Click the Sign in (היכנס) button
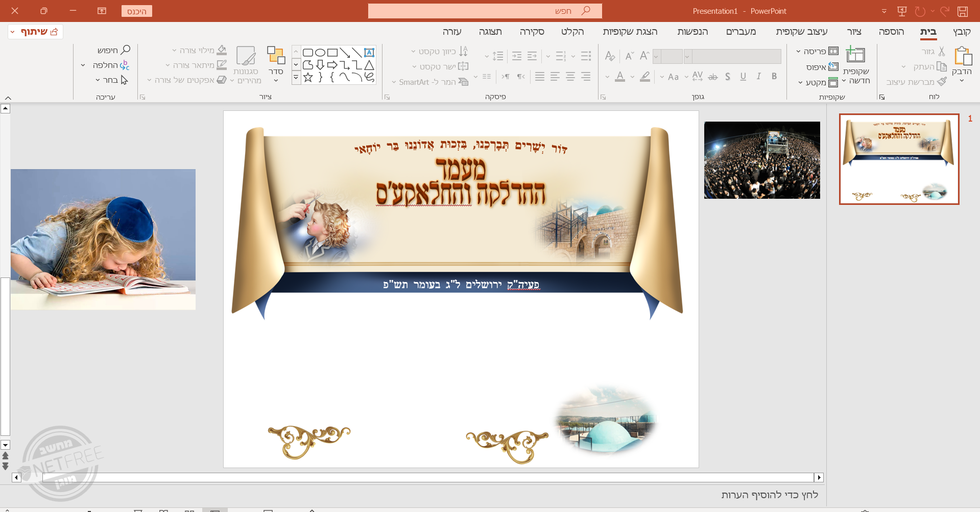 tap(137, 11)
